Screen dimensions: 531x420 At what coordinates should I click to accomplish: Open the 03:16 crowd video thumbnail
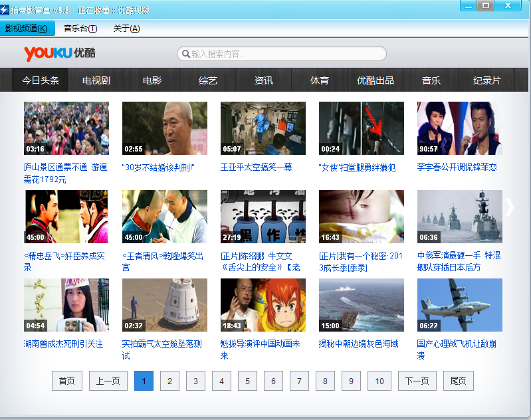66,128
